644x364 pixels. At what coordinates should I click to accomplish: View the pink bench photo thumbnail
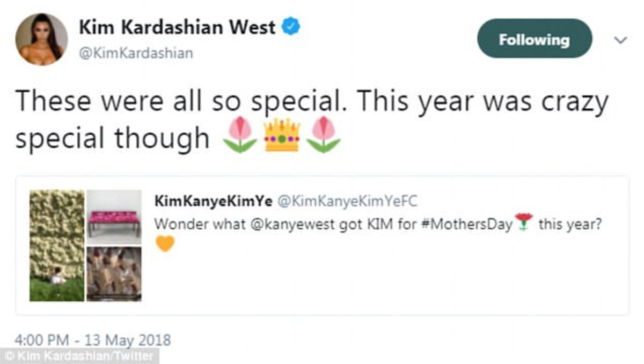(x=114, y=217)
